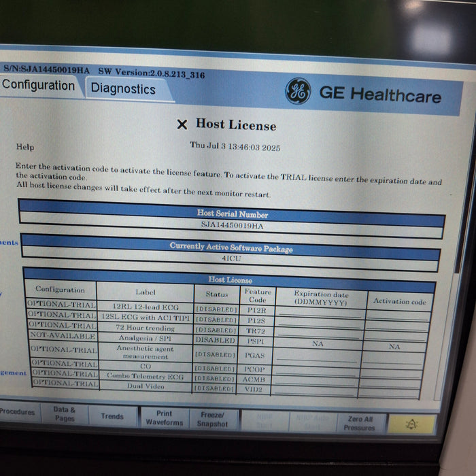476x476 pixels.
Task: Click activation code field for P12S
Action: [x=397, y=325]
